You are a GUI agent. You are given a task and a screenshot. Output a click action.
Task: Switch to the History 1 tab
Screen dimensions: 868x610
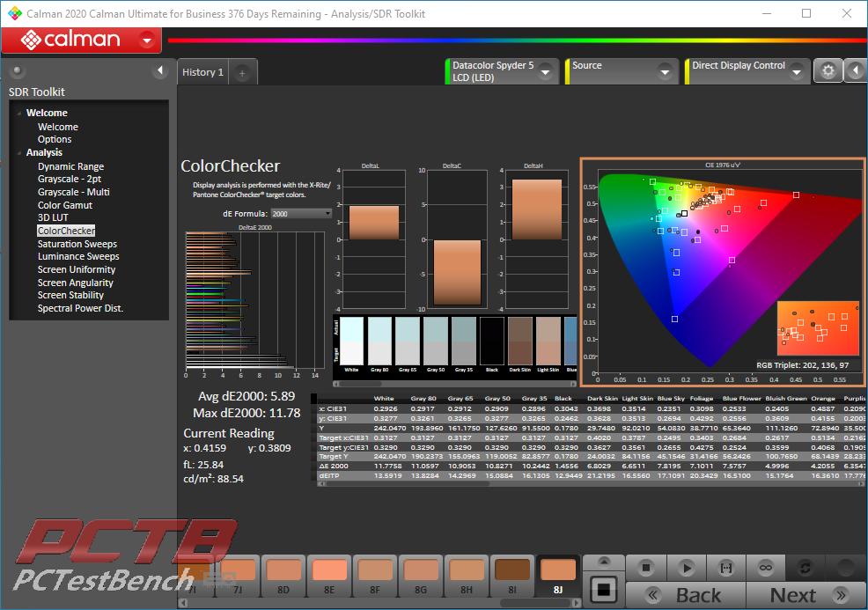(x=203, y=72)
